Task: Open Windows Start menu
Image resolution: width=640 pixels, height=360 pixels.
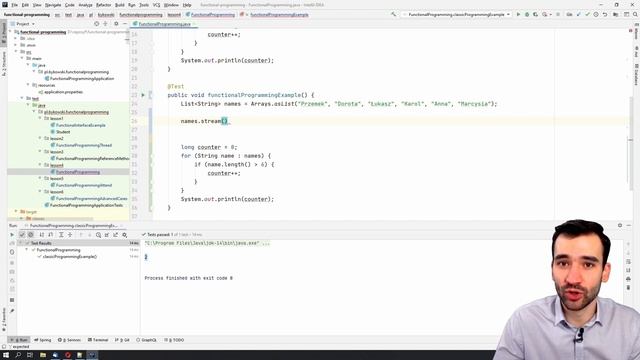Action: (x=6, y=355)
